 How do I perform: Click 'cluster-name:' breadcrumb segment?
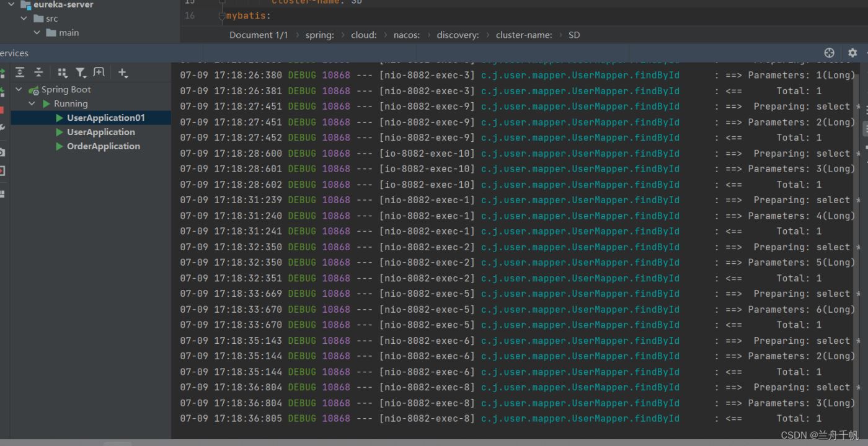pyautogui.click(x=524, y=35)
